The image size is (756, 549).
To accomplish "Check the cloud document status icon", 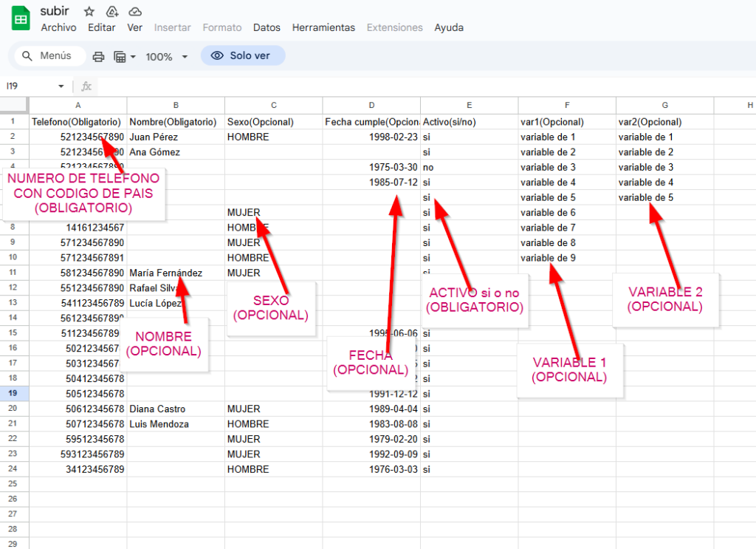I will 135,12.
